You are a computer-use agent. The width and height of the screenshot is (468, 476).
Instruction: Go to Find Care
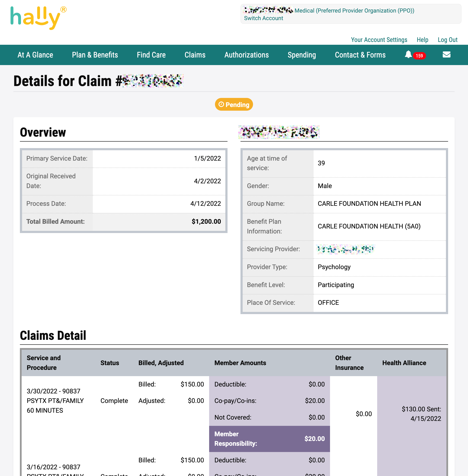151,55
